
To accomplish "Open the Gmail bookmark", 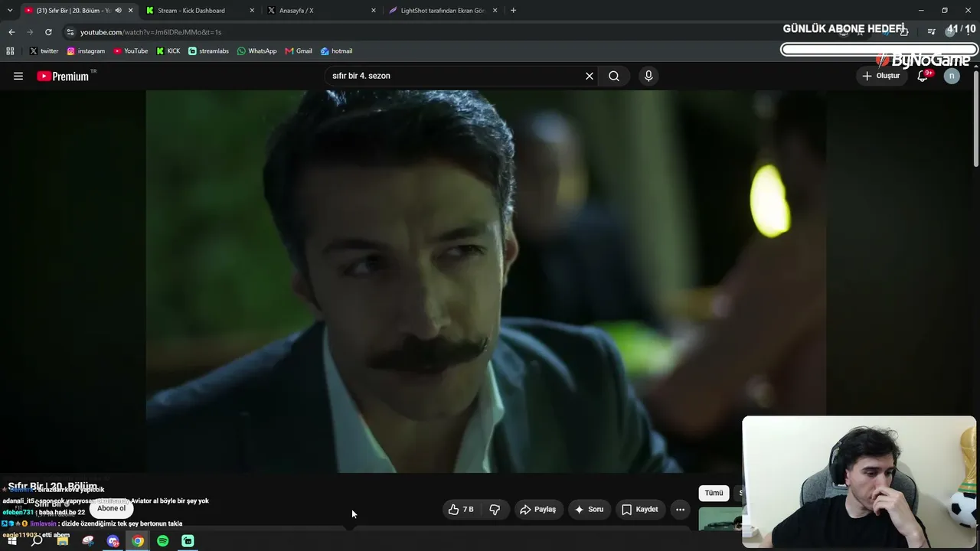I will [x=299, y=51].
